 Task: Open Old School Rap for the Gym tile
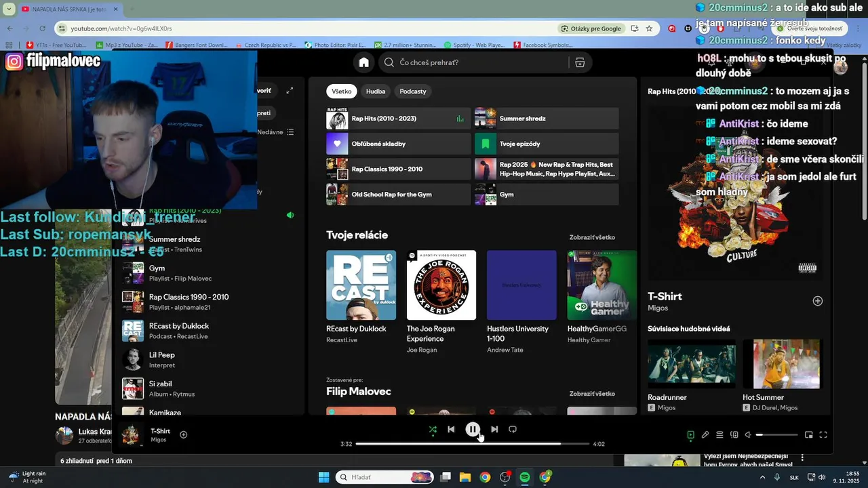tap(398, 195)
